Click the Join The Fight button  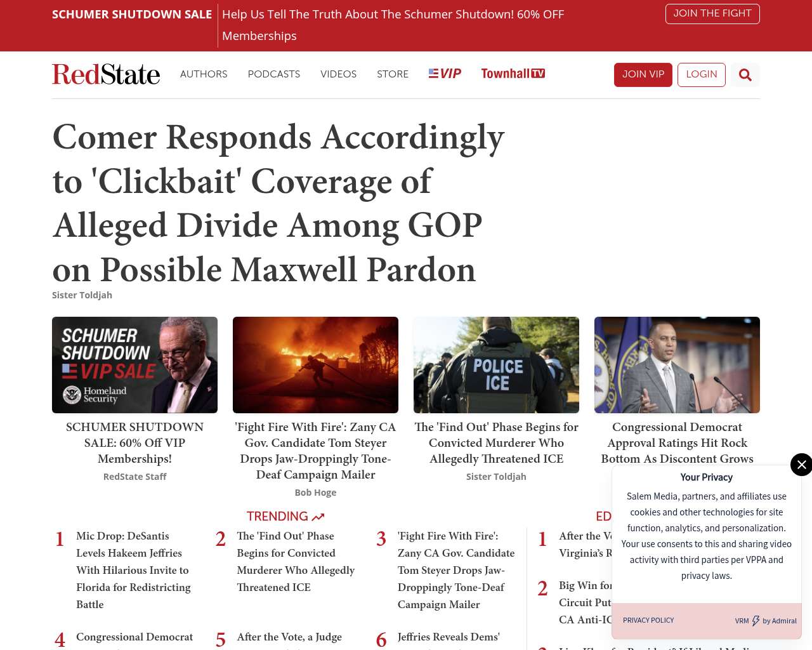712,14
